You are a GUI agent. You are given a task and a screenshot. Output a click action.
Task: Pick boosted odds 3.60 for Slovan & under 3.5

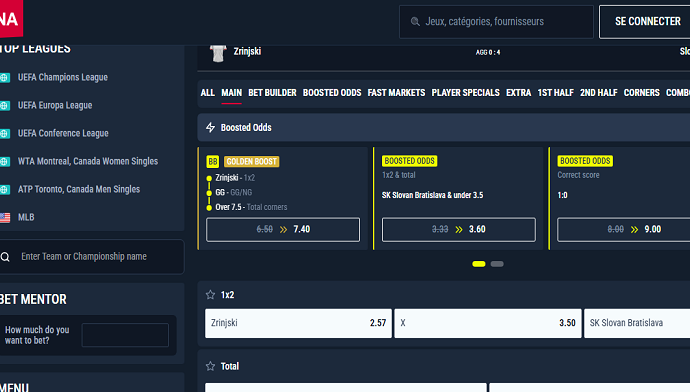[x=459, y=229]
